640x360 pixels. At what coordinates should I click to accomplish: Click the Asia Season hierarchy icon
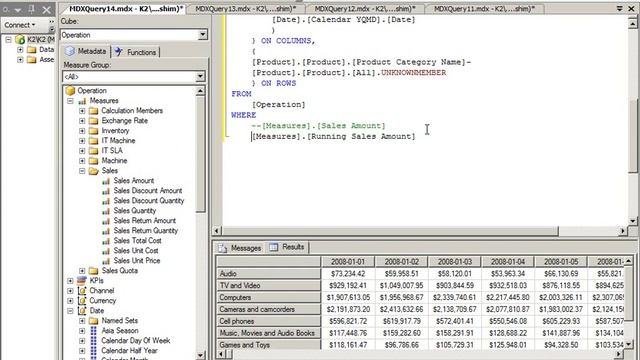[x=93, y=331]
